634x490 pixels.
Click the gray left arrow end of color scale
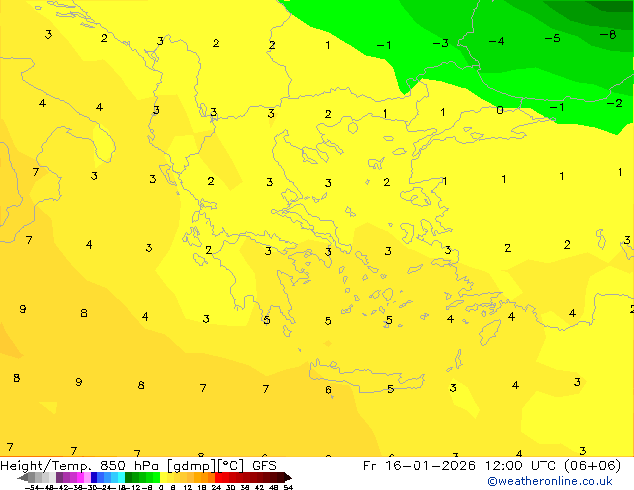coord(23,477)
